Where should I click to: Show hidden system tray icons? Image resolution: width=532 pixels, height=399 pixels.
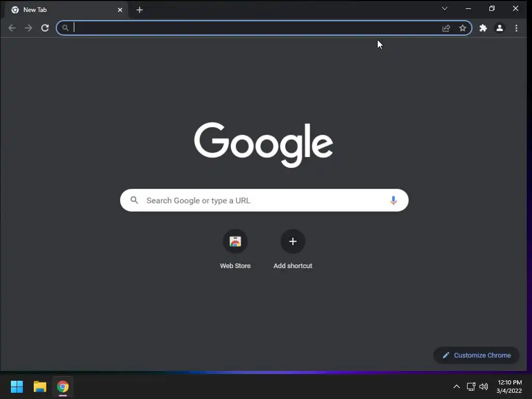click(456, 387)
